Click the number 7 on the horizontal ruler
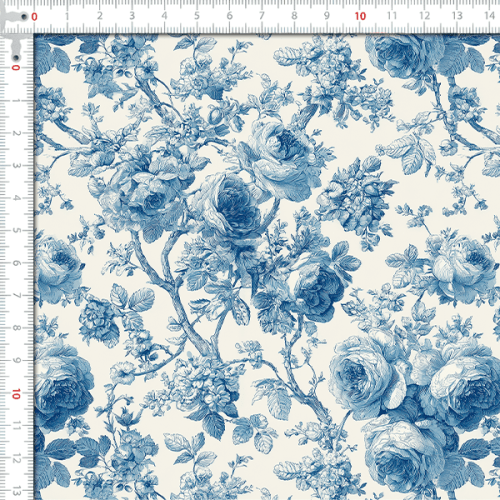500x500 pixels. coord(262,16)
